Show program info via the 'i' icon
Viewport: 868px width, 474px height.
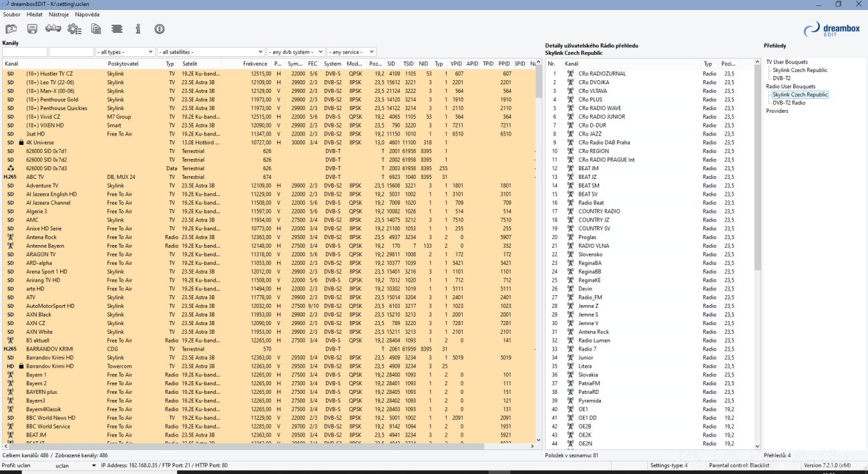pos(138,29)
